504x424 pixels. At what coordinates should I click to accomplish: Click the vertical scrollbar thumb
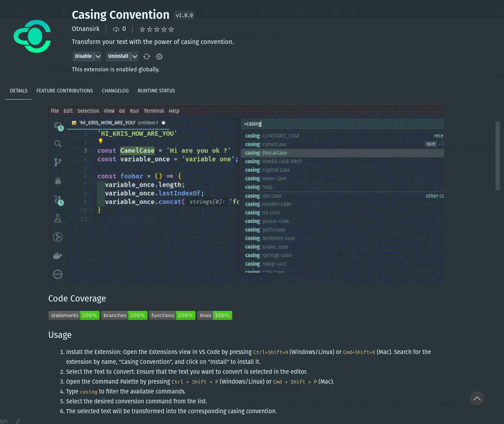click(498, 156)
